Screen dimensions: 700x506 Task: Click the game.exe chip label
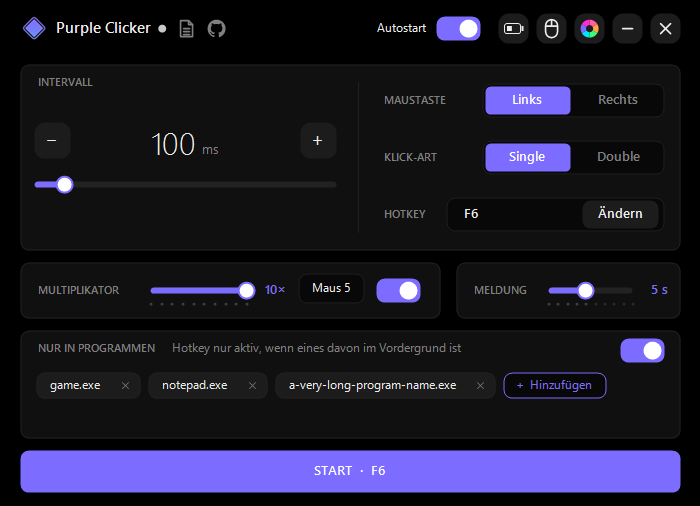point(75,385)
